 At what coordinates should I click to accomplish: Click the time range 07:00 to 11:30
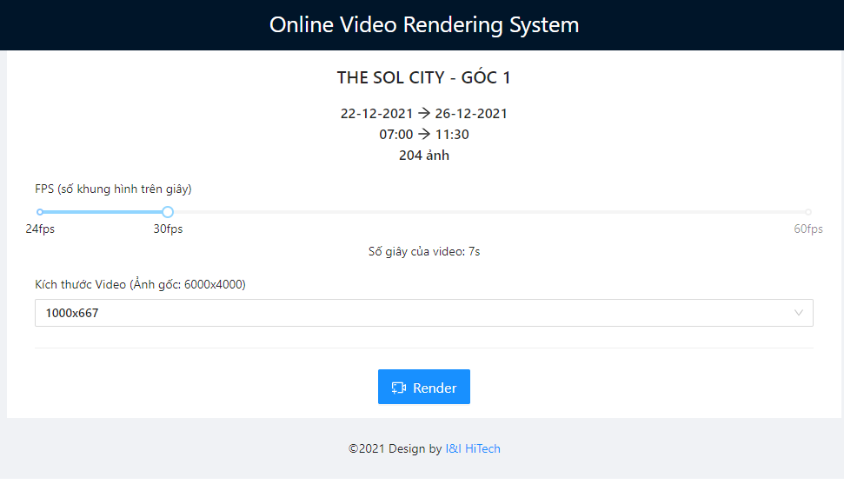423,135
